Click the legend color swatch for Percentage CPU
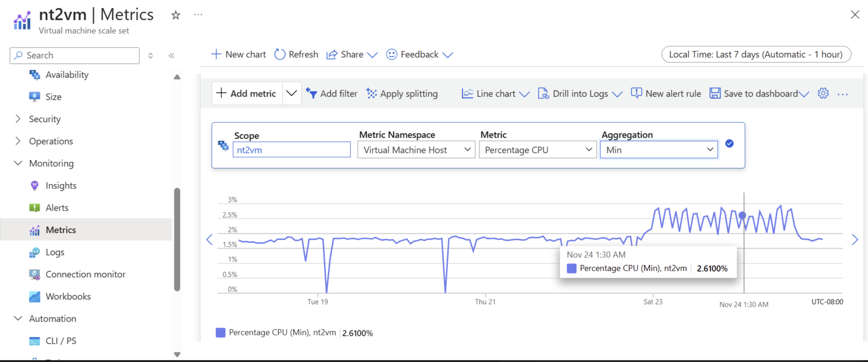 coord(220,333)
